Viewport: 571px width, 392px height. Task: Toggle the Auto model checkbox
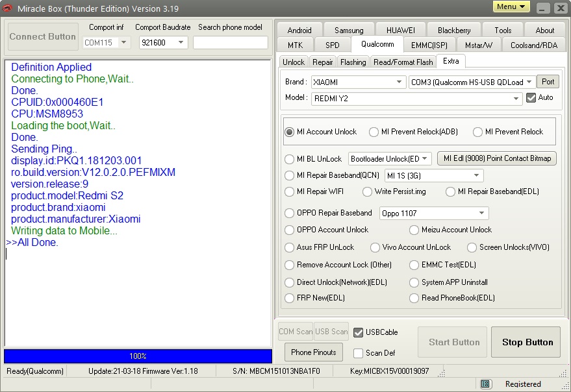(x=531, y=97)
